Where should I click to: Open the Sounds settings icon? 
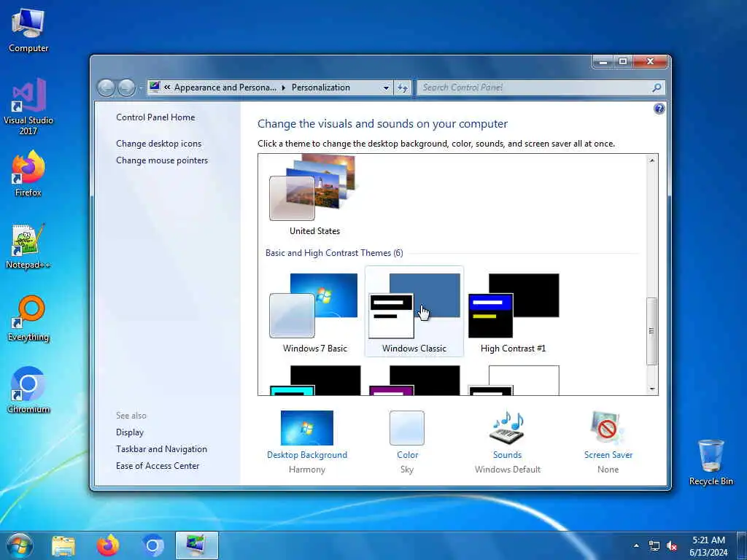click(508, 428)
